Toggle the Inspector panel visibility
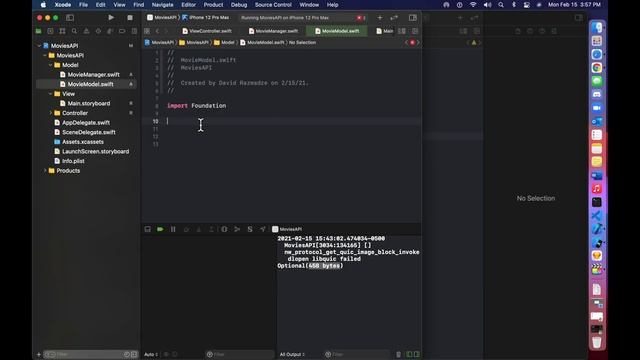This screenshot has width=640, height=360. [x=413, y=18]
